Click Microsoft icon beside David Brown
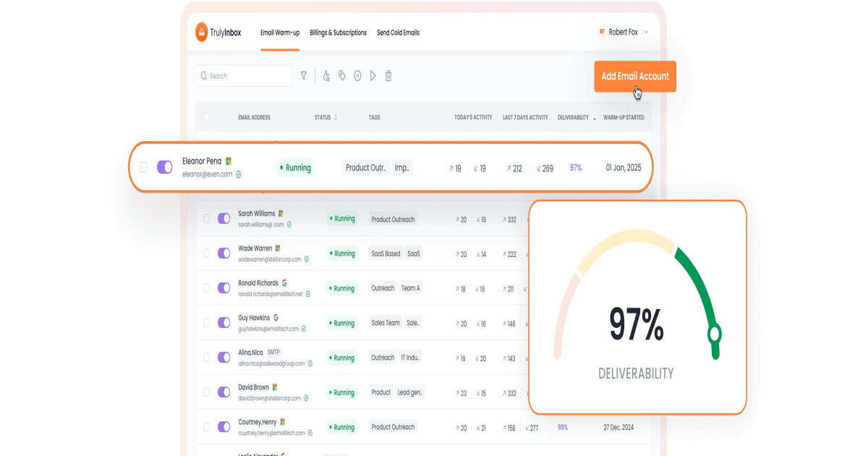Viewport: 868px width, 456px height. 276,387
